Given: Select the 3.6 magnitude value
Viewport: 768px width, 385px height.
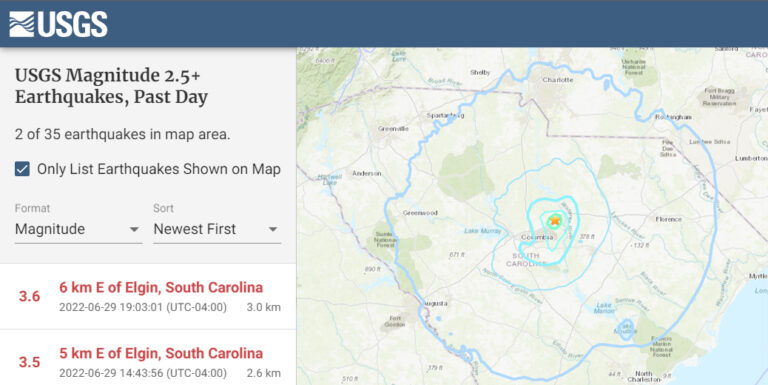Looking at the screenshot, I should coord(29,296).
